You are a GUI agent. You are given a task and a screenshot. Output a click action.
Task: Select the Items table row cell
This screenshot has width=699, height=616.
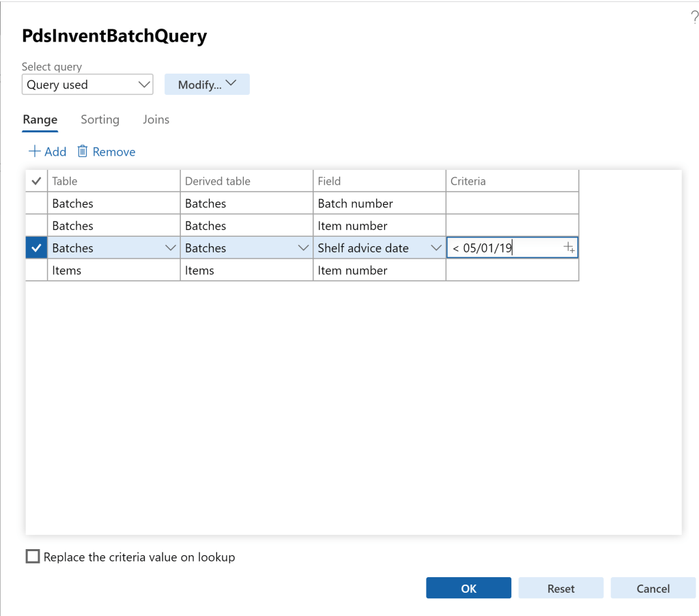tap(113, 271)
